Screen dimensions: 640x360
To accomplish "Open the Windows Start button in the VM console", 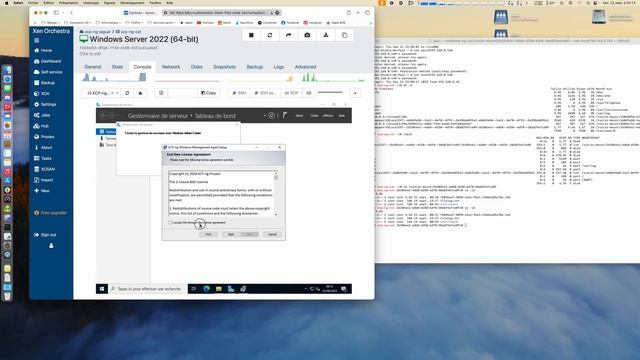I will click(x=102, y=289).
